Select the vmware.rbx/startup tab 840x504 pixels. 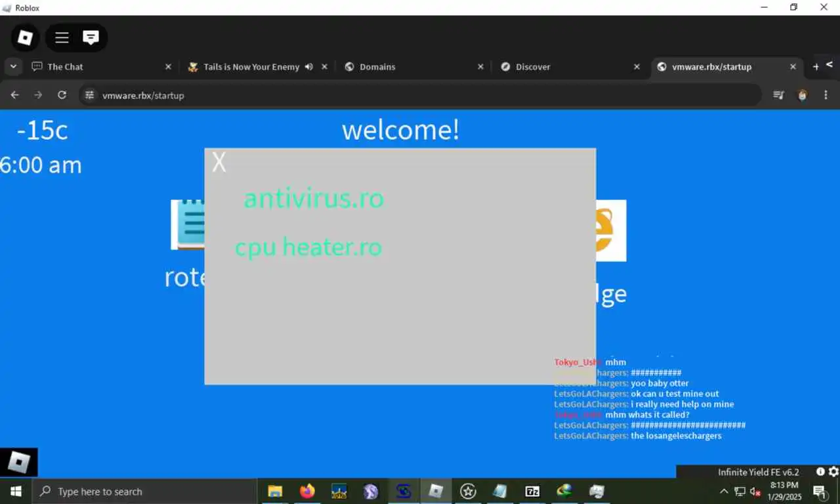click(727, 67)
